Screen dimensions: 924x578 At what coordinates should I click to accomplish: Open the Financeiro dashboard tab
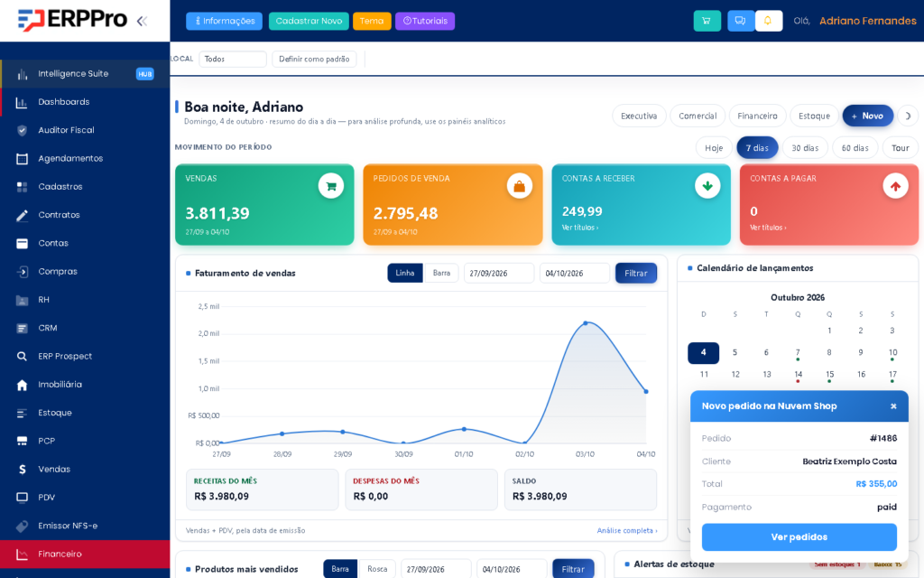(x=757, y=117)
